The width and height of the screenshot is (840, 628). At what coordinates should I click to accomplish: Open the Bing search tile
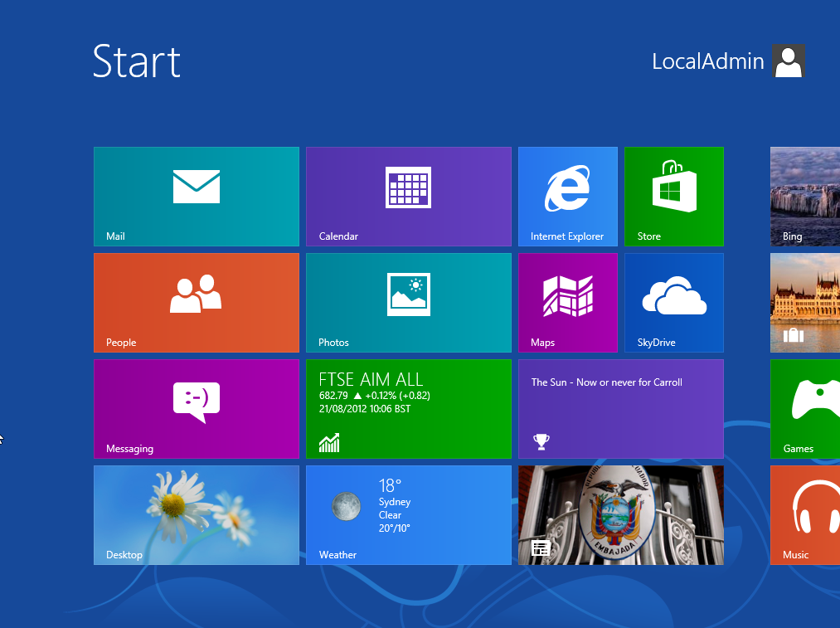click(x=804, y=197)
